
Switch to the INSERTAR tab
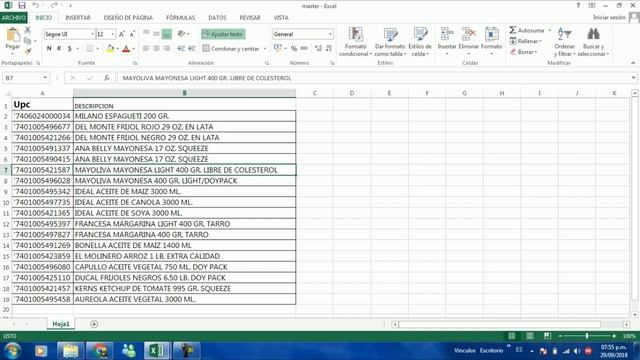point(78,18)
